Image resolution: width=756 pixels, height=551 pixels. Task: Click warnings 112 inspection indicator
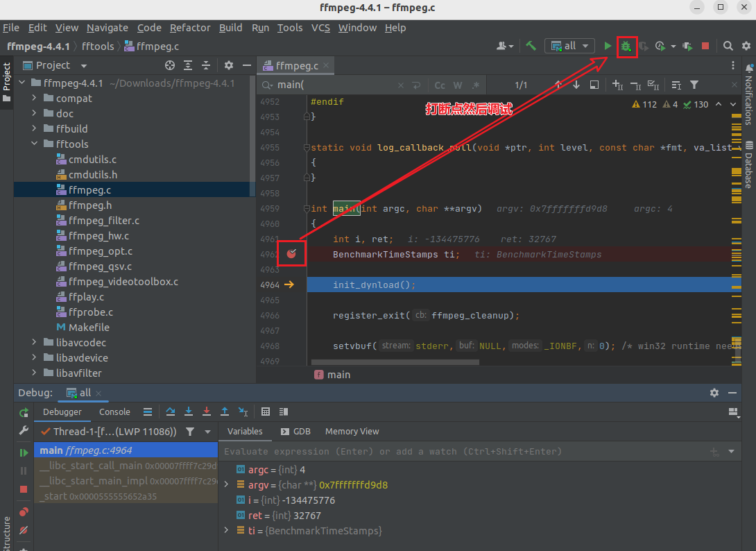coord(644,104)
